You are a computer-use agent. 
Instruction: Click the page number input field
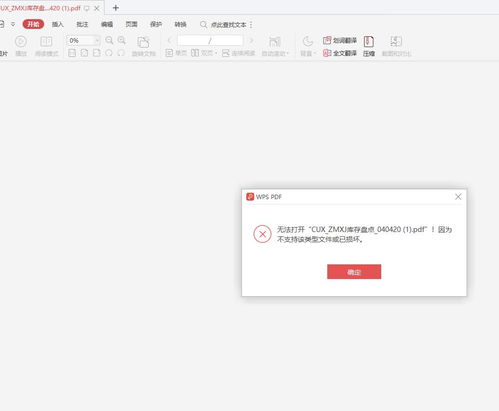point(210,41)
